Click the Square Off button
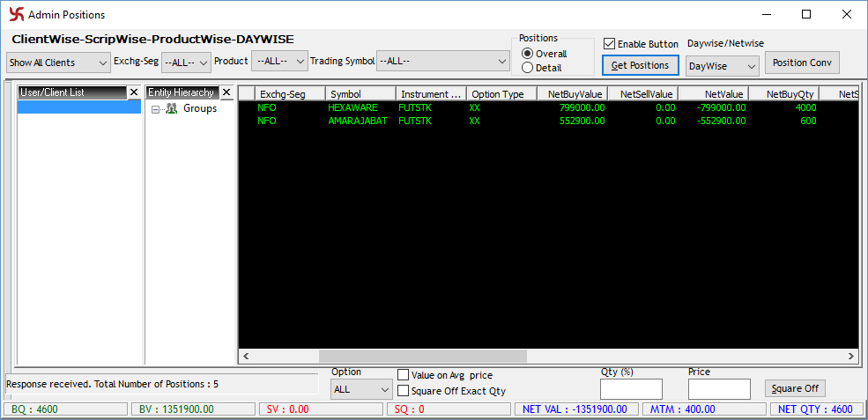868x420 pixels. coord(795,388)
